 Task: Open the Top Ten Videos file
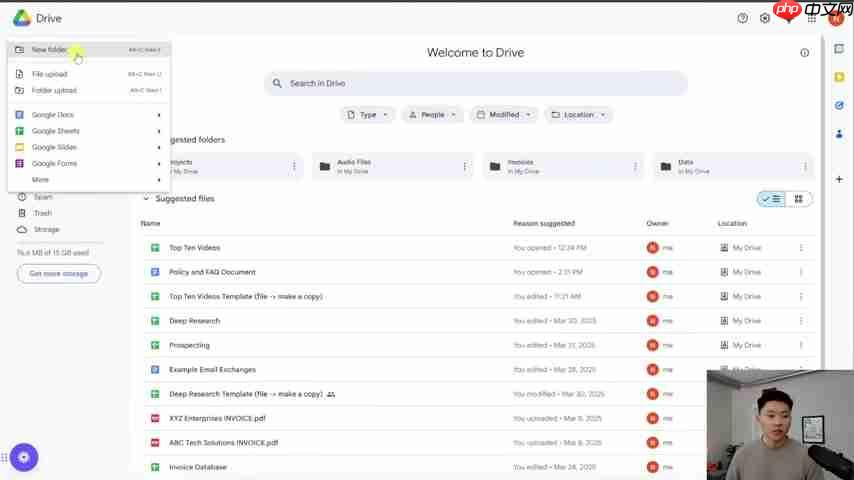coord(194,248)
